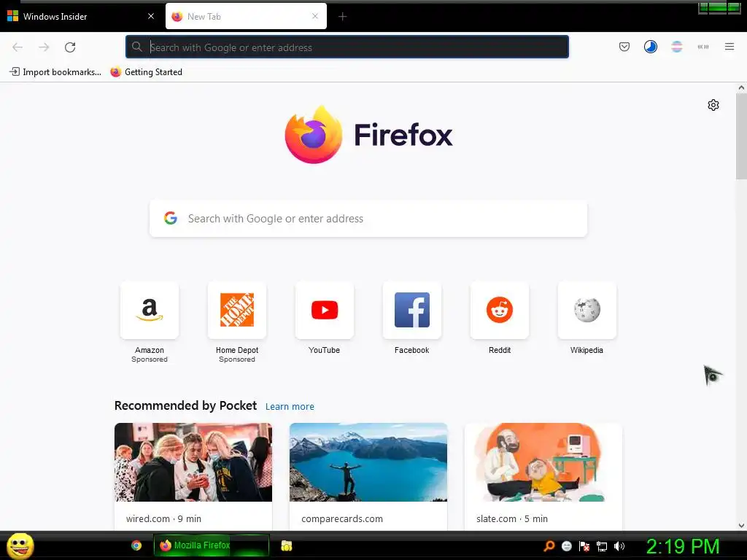The width and height of the screenshot is (747, 560).
Task: Switch to the Windows Insider tab
Action: [81, 16]
